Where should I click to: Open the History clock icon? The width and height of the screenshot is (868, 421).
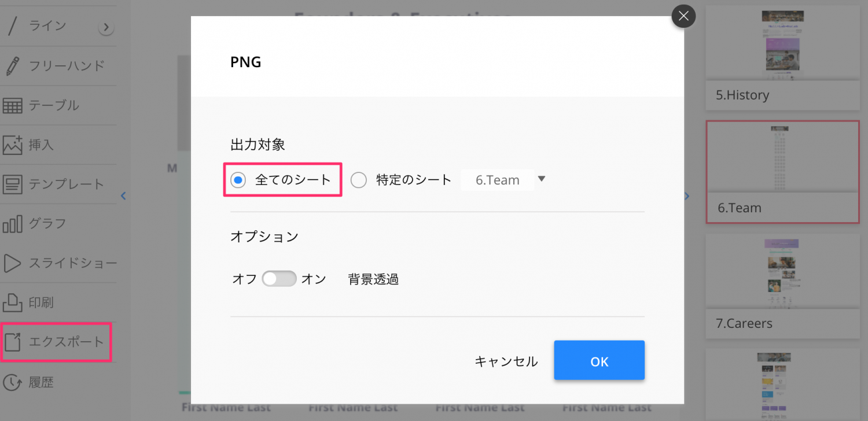tap(13, 382)
